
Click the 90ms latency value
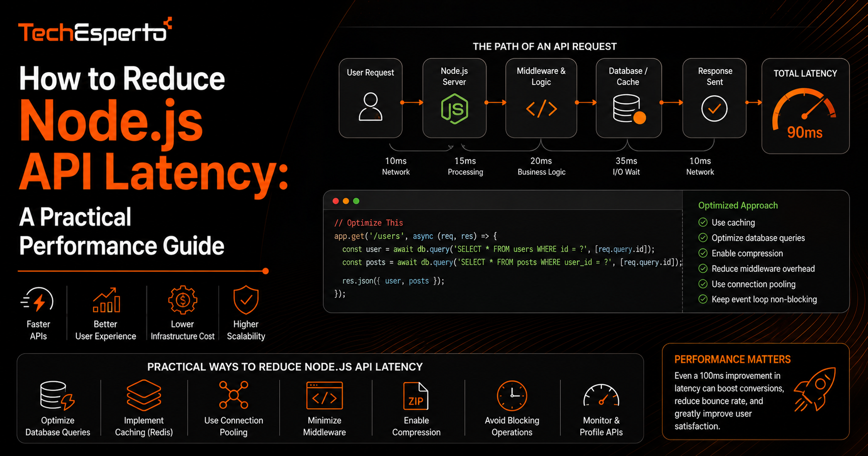[x=805, y=132]
